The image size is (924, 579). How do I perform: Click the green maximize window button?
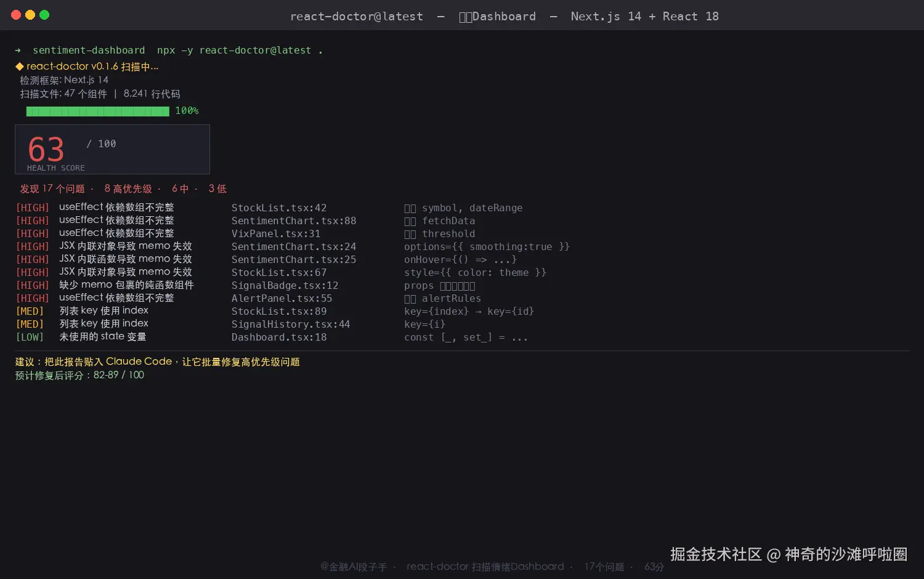click(44, 15)
